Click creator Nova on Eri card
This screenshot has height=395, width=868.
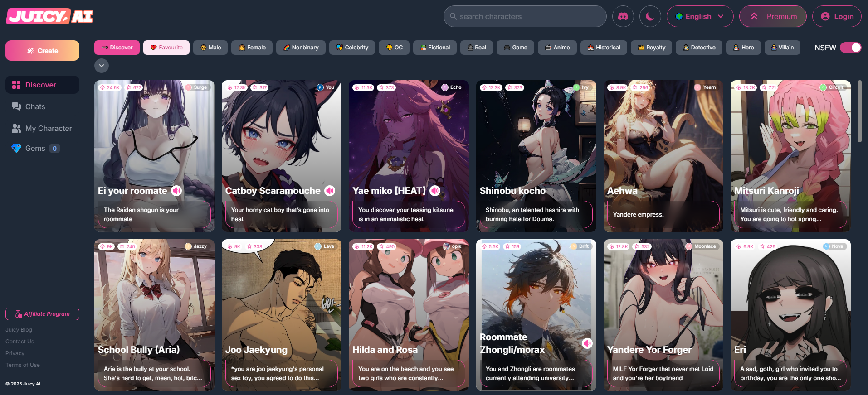click(834, 246)
